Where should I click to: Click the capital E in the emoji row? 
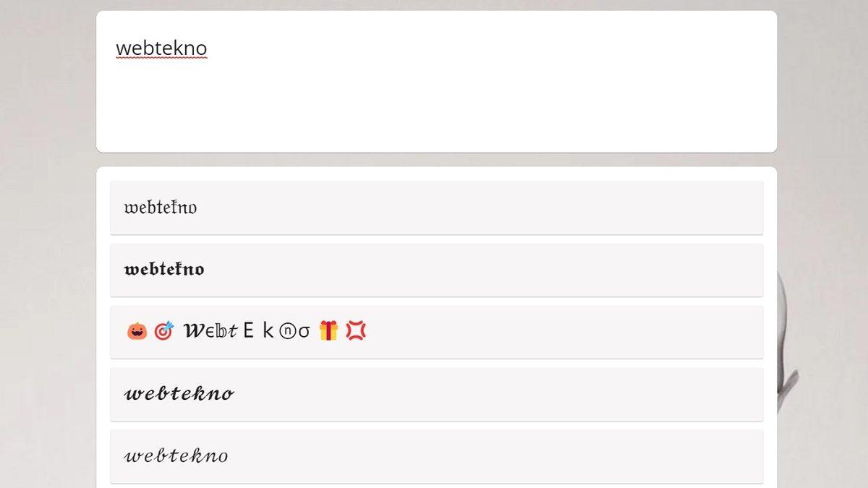[x=248, y=331]
